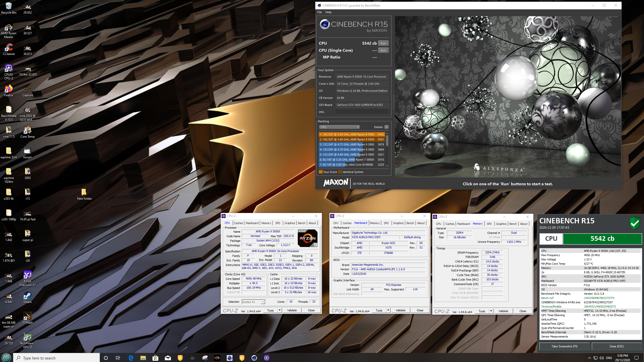Image resolution: width=644 pixels, height=362 pixels.
Task: Open the notification center icon
Action: coord(636,358)
